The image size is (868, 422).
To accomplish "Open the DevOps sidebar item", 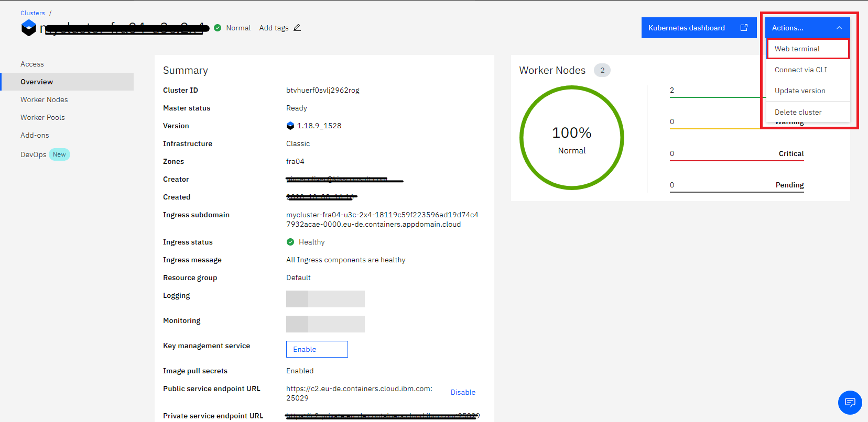I will (34, 154).
